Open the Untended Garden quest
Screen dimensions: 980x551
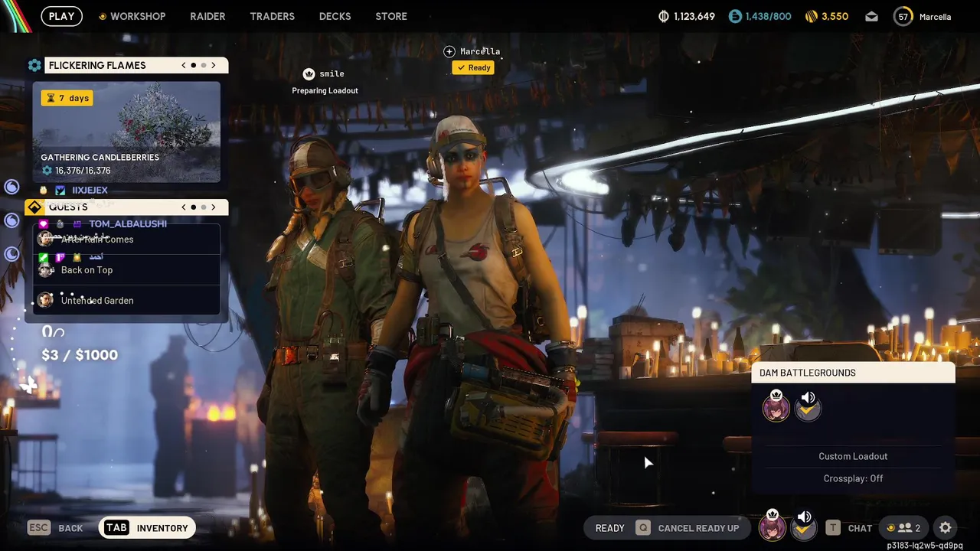click(x=126, y=301)
